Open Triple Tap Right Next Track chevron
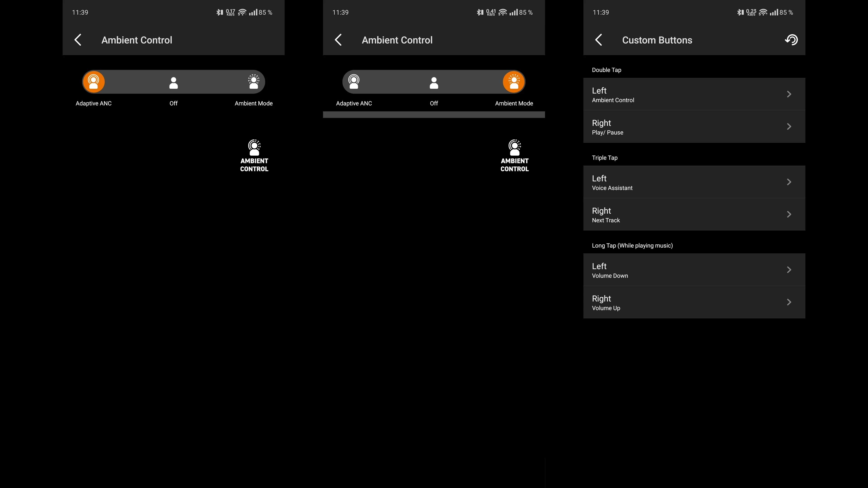The image size is (868, 488). (789, 215)
